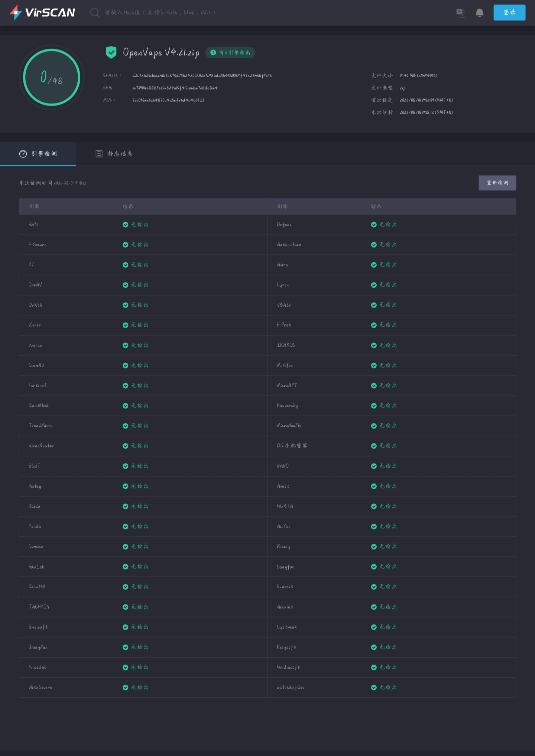
Task: Click the Antiy engine name
Action: pyautogui.click(x=35, y=486)
